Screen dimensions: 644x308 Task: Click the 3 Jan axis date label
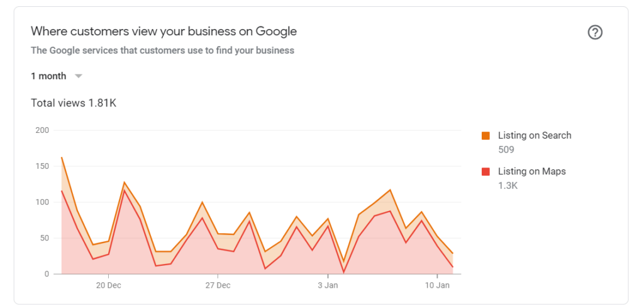(x=328, y=285)
